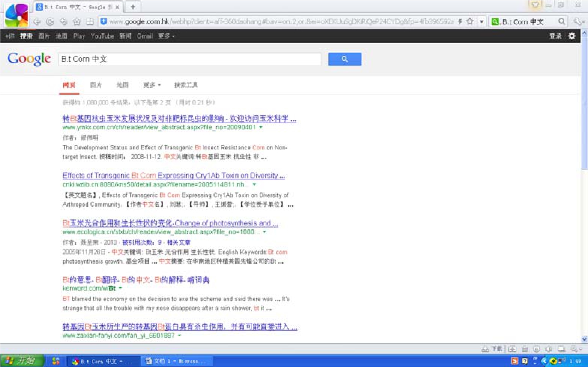The image size is (588, 367).
Task: Click the quick launch icon beside Start
Action: [56, 361]
